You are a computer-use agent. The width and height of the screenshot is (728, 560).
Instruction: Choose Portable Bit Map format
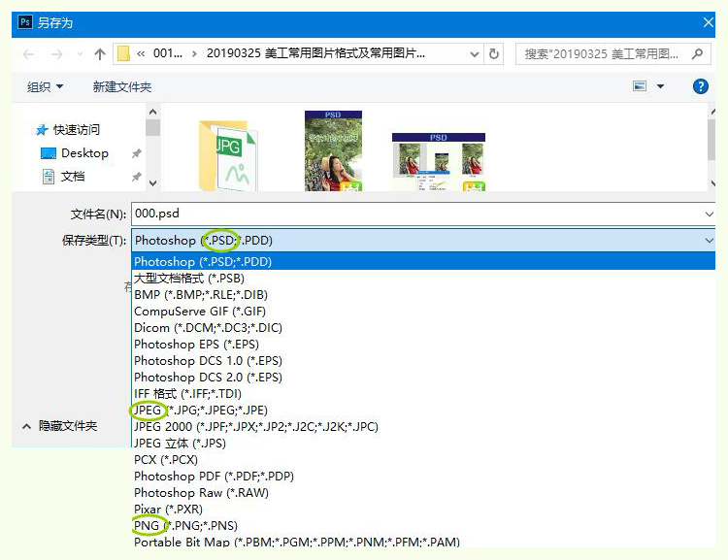(423, 541)
